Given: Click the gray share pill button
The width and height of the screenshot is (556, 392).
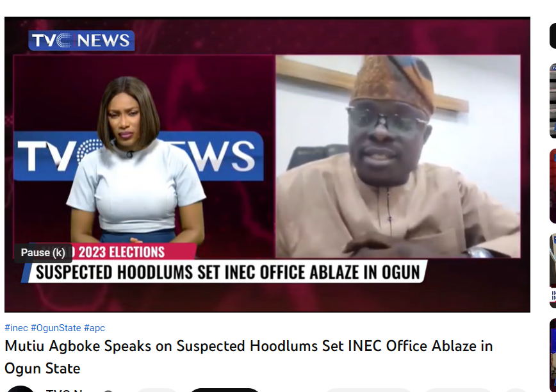Looking at the screenshot, I should point(457,390).
